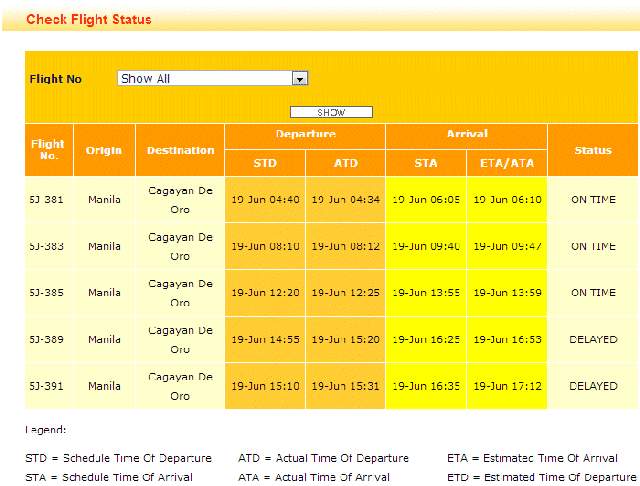Click the DELAYED status for flight 5J-389
This screenshot has width=640, height=486.
click(593, 340)
